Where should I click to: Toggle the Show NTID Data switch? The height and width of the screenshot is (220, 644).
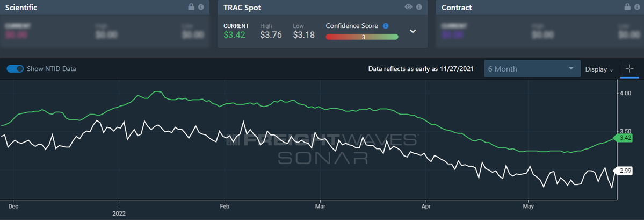[15, 69]
